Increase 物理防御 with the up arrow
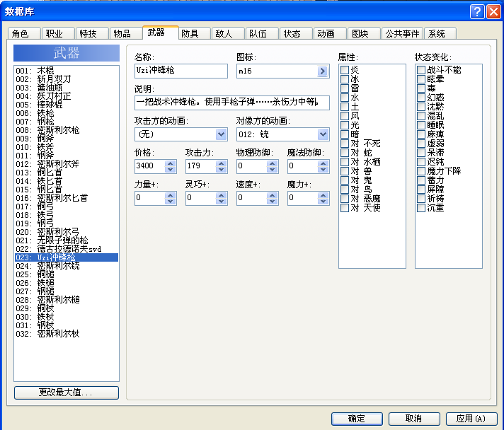Screen dimensions: 504x430 (x=273, y=163)
